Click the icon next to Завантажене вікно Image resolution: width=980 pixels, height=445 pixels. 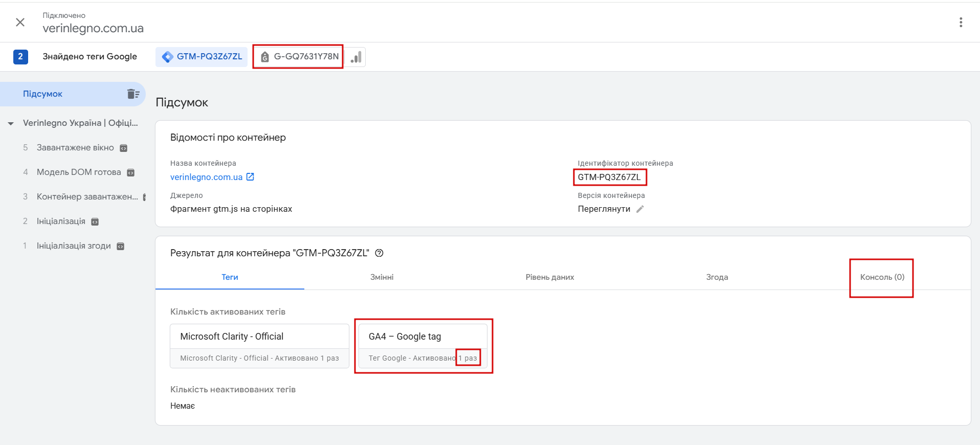click(123, 148)
